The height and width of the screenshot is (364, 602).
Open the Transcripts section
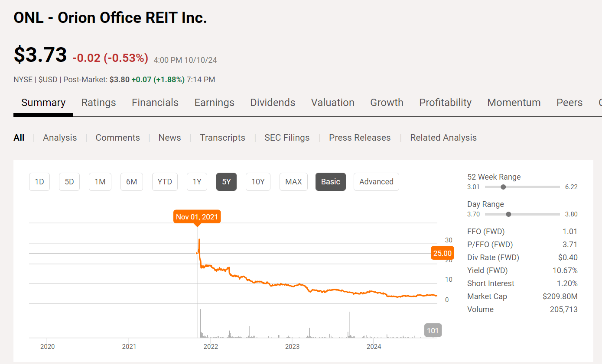coord(222,137)
